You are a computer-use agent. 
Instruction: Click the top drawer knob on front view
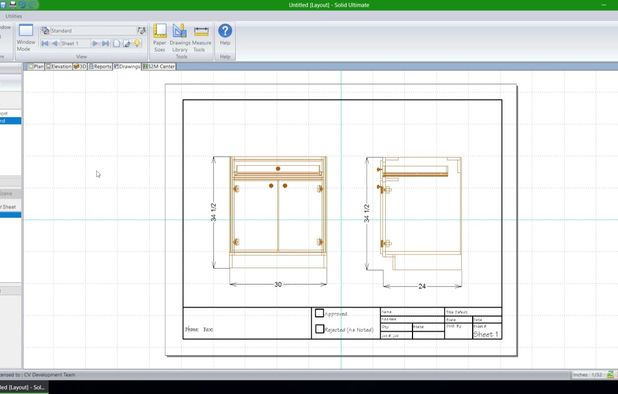[278, 169]
